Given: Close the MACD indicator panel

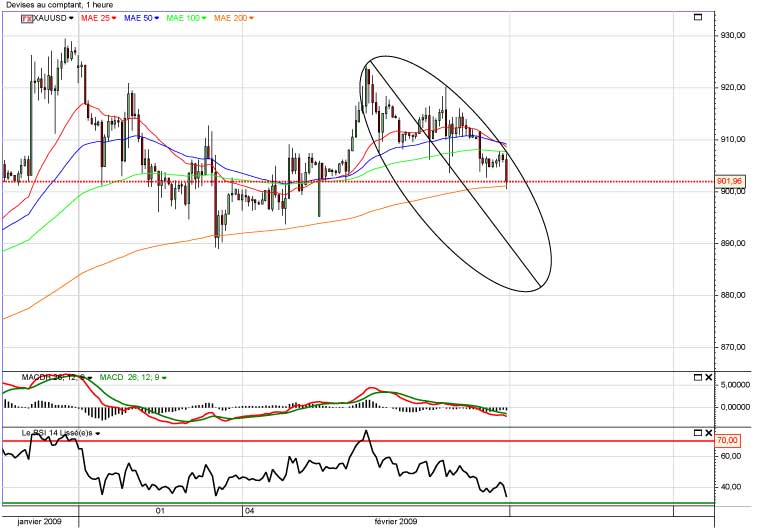Looking at the screenshot, I should (708, 377).
